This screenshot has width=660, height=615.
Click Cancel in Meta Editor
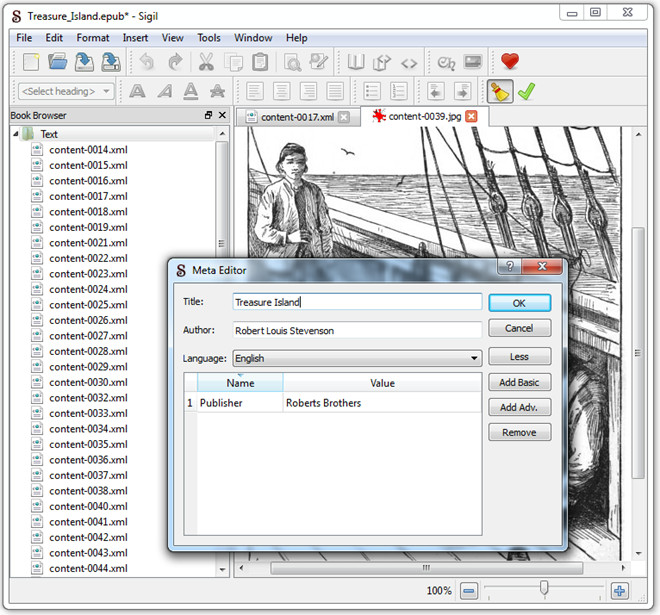point(519,328)
